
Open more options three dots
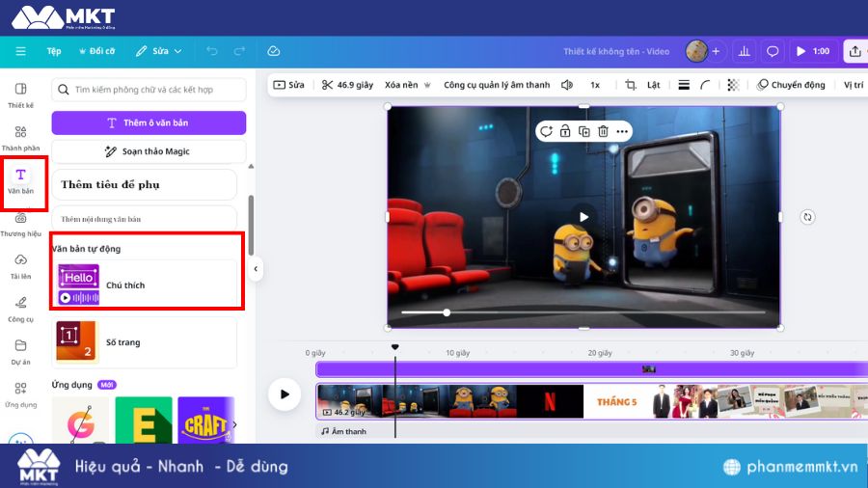point(622,131)
